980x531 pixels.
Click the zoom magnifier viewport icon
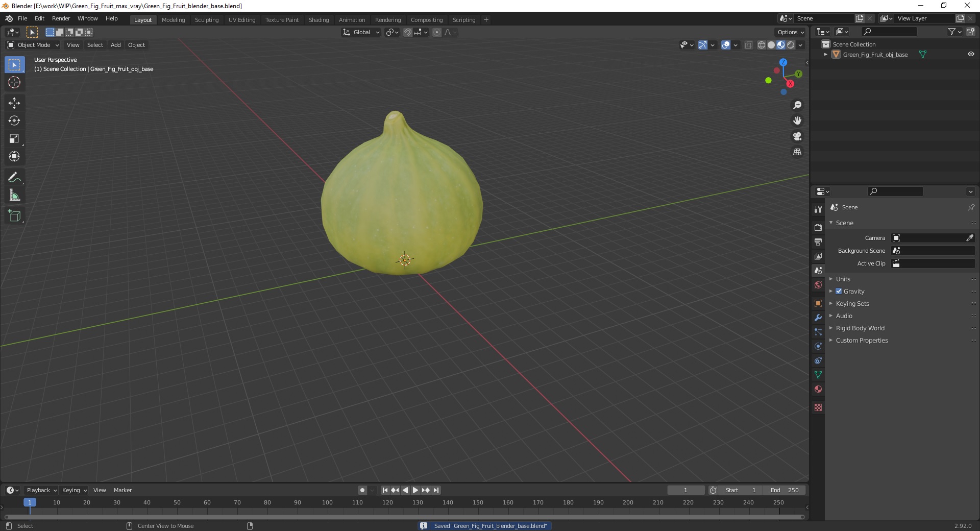(797, 105)
